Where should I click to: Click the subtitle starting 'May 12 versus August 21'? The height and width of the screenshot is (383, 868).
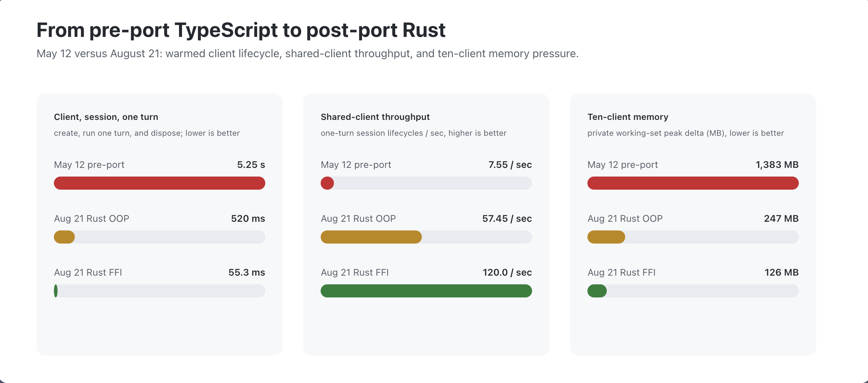(307, 54)
